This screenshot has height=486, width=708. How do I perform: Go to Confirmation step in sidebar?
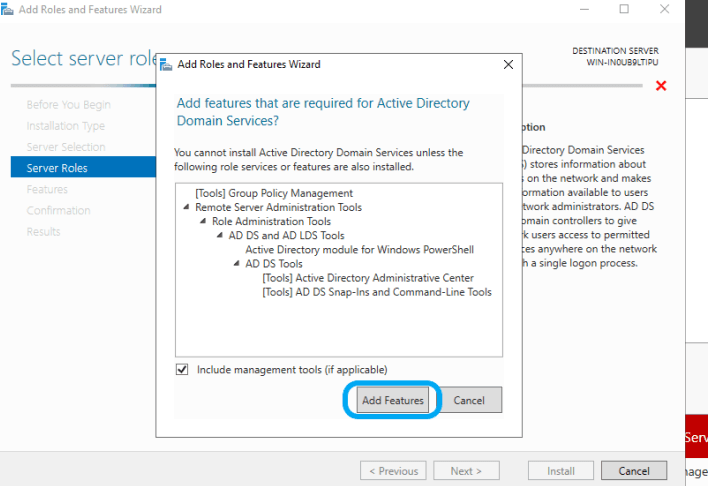pyautogui.click(x=58, y=210)
